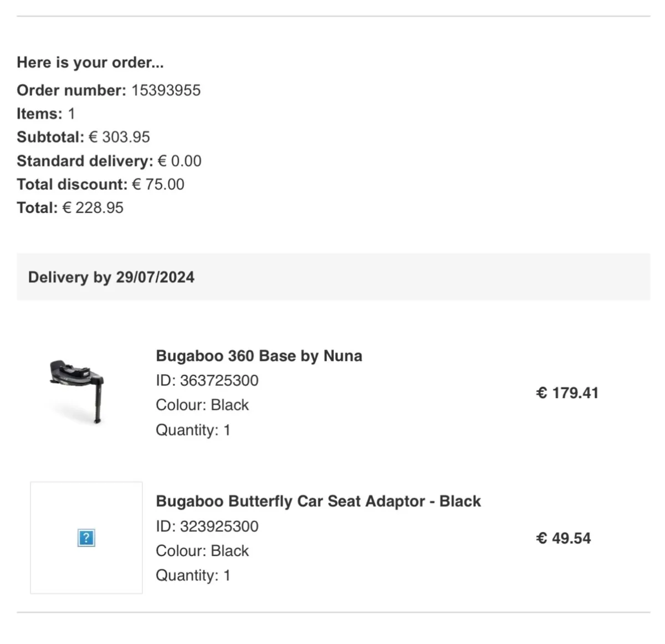Click the € 179.41 item price
The image size is (665, 644).
[x=567, y=393]
